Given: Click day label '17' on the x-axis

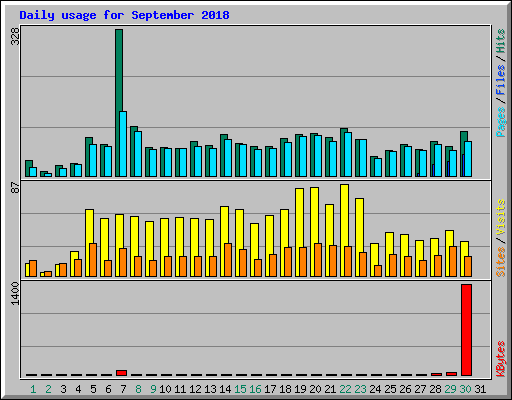Looking at the screenshot, I should [x=270, y=389].
